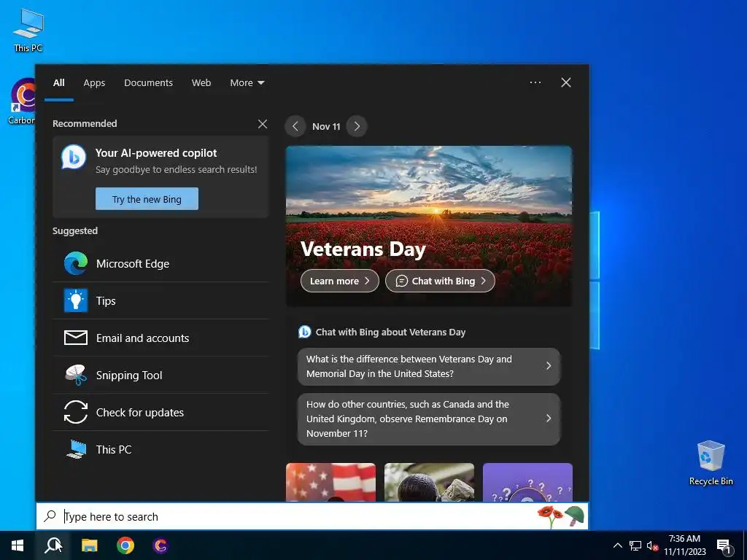This screenshot has width=747, height=560.
Task: Open Email and accounts envelope icon
Action: (x=76, y=338)
